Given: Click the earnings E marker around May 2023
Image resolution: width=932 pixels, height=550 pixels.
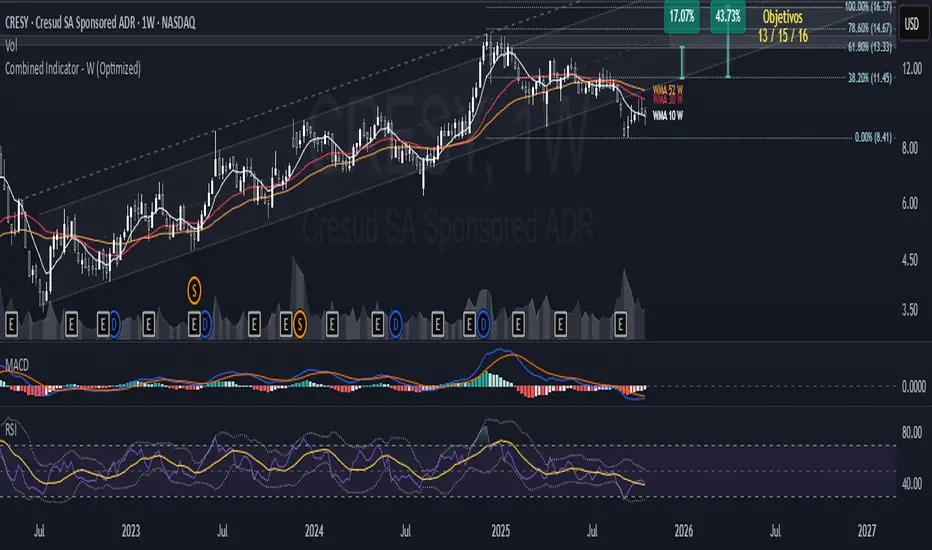Looking at the screenshot, I should pos(194,325).
